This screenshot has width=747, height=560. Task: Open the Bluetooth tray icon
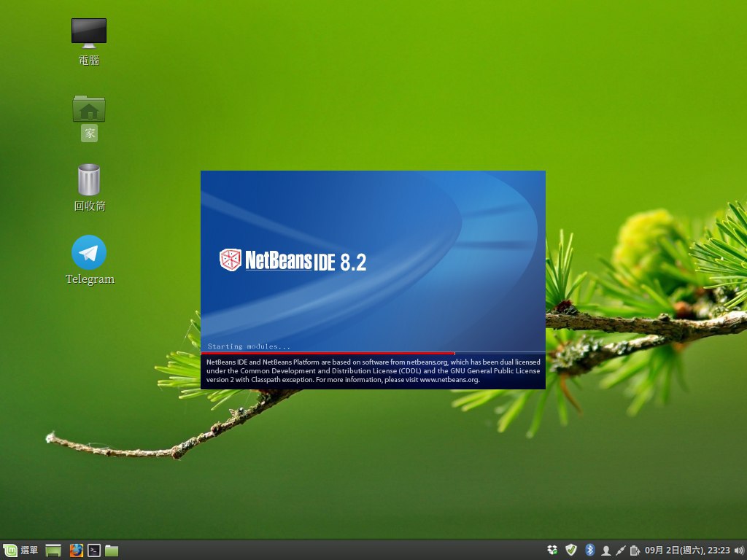coord(589,550)
